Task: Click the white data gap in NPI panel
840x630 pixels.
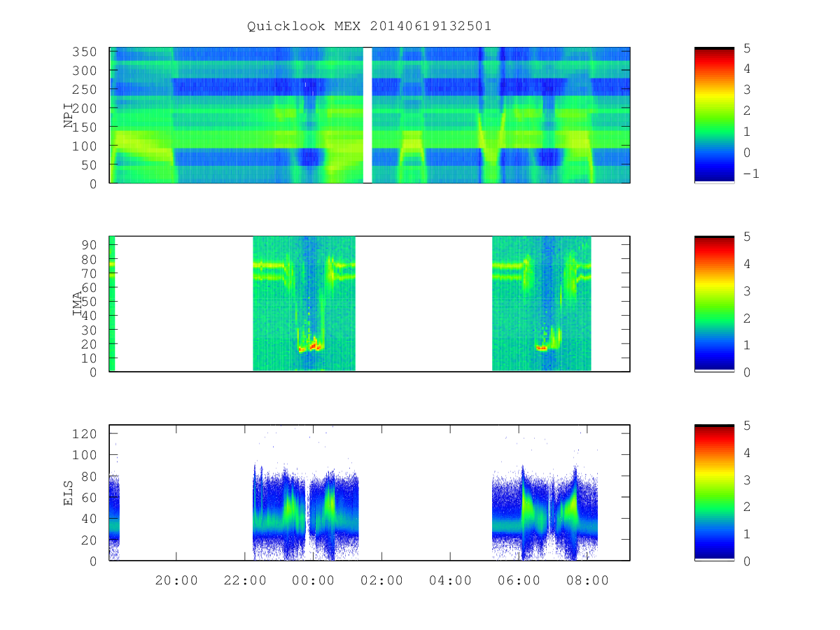Action: (x=367, y=115)
